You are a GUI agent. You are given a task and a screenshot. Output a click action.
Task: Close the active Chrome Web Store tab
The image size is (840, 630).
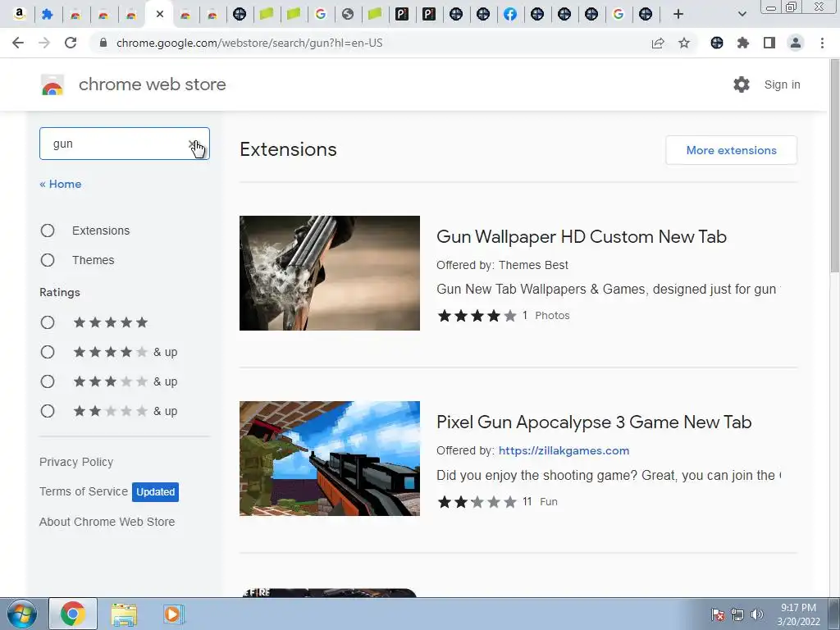pos(160,14)
